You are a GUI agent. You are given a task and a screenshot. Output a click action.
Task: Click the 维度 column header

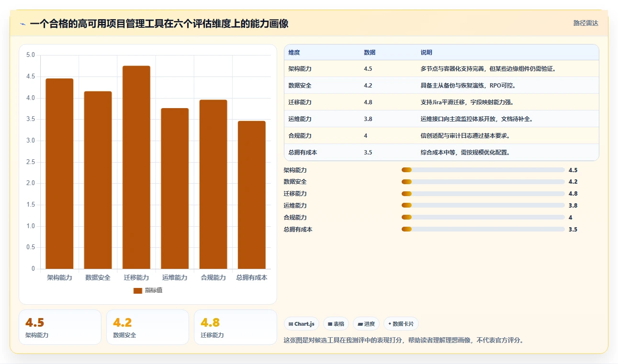tap(294, 53)
